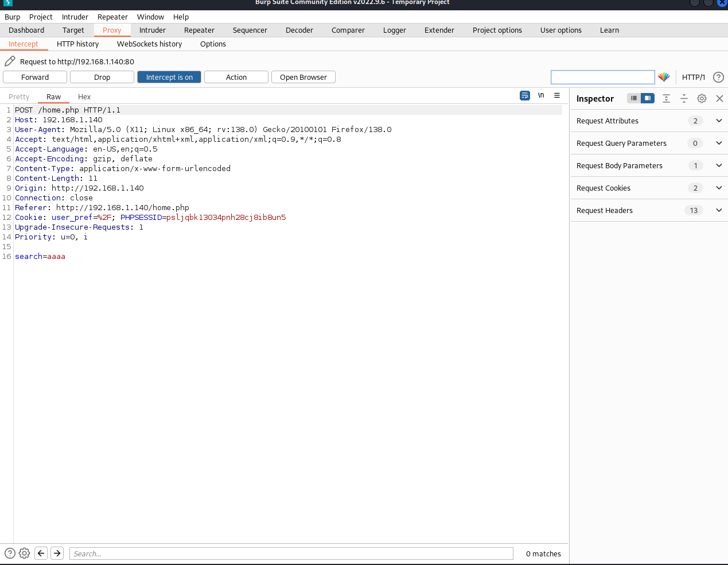Screen dimensions: 728x565
Task: Open search settings gear at bottom
Action: tap(24, 554)
